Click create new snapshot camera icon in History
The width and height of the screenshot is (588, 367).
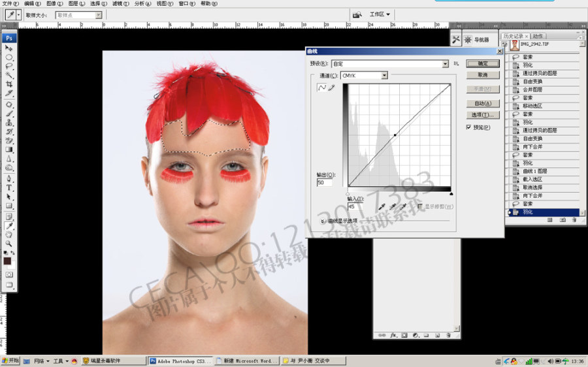tap(562, 220)
